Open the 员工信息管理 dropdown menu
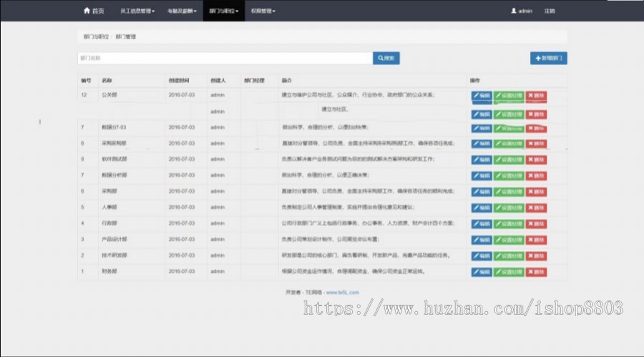 click(137, 11)
